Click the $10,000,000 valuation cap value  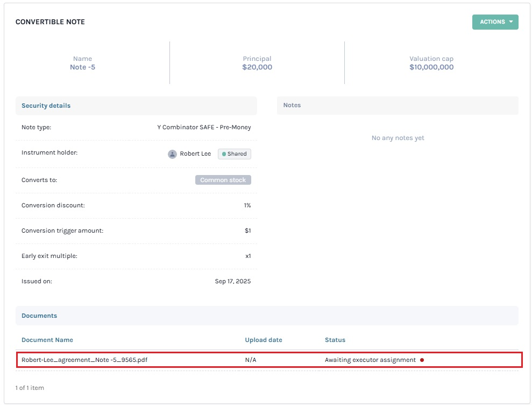[x=431, y=67]
